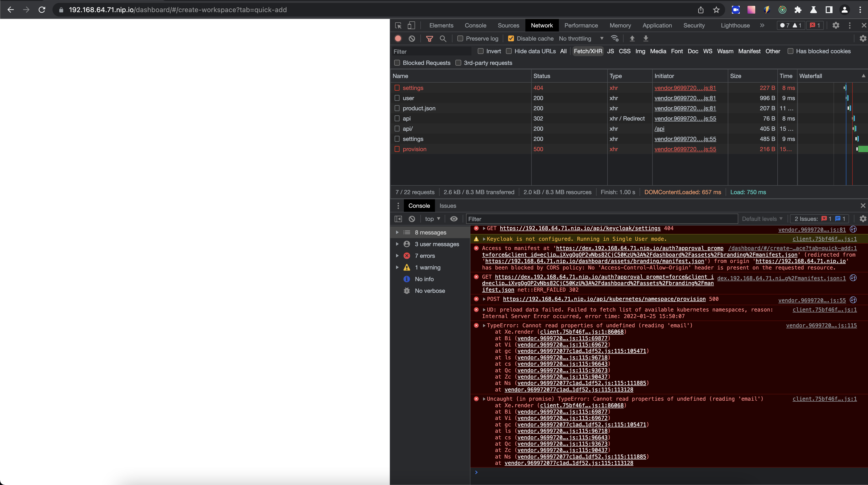Create a live expression in Console
Screen dimensions: 868x485
coord(454,219)
